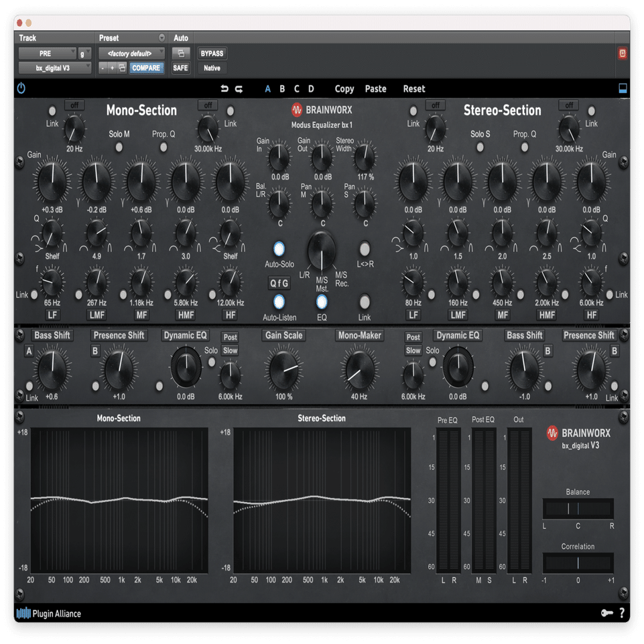Toggle the center Link LED under L<>R
The image size is (644, 644).
[365, 302]
